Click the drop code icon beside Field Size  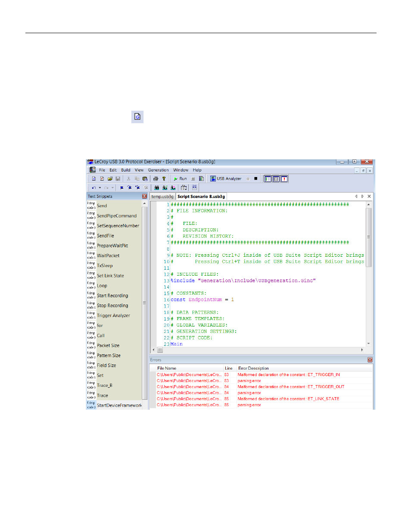[x=91, y=365]
